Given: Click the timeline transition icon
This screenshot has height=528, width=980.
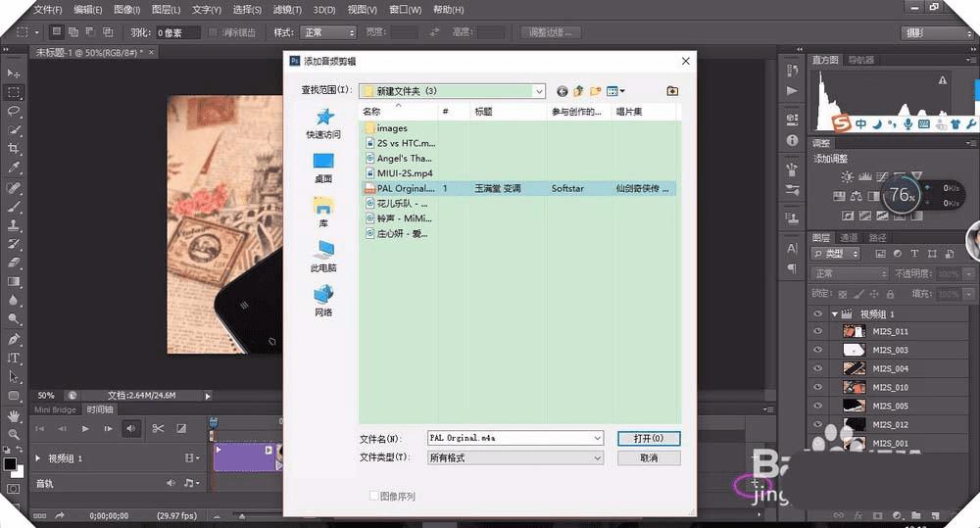Looking at the screenshot, I should coord(181,429).
